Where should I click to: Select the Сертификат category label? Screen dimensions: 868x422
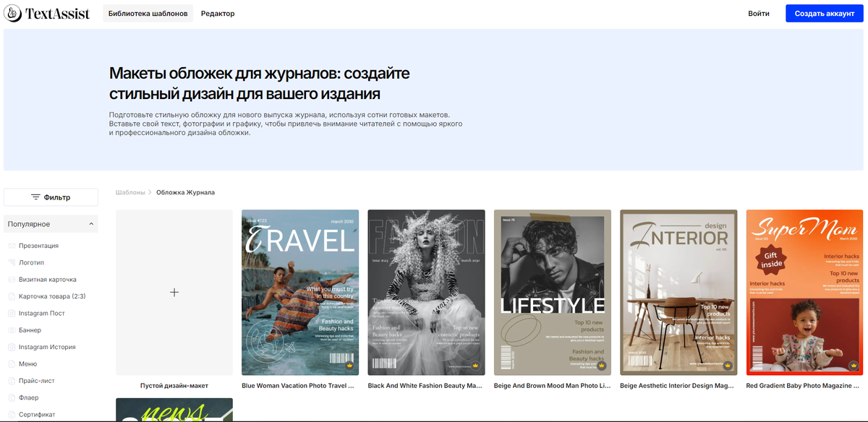[x=37, y=415]
